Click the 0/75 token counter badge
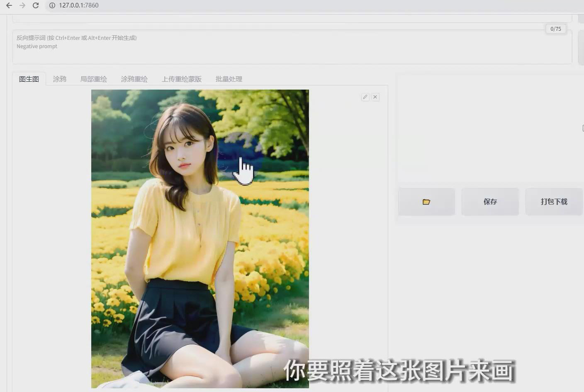Image resolution: width=584 pixels, height=392 pixels. 555,29
